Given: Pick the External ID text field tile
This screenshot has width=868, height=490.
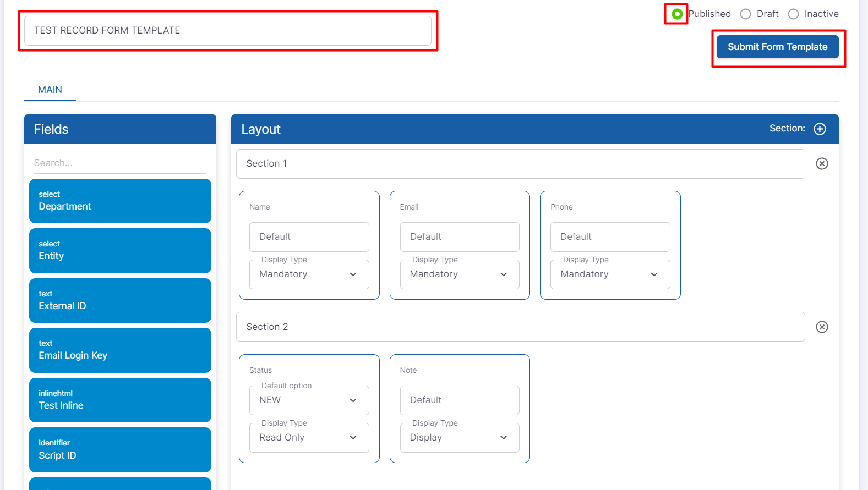Looking at the screenshot, I should pyautogui.click(x=120, y=300).
